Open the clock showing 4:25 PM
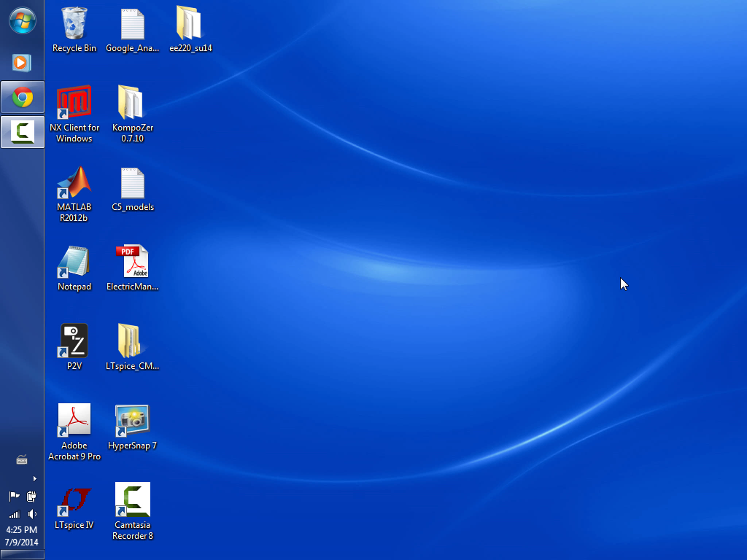The width and height of the screenshot is (747, 560). point(21,536)
